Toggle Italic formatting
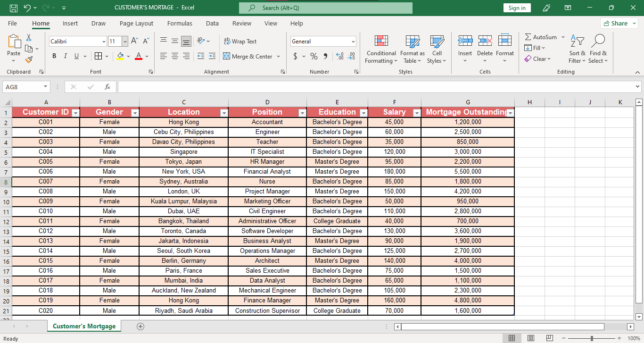The height and width of the screenshot is (343, 644). click(x=65, y=56)
